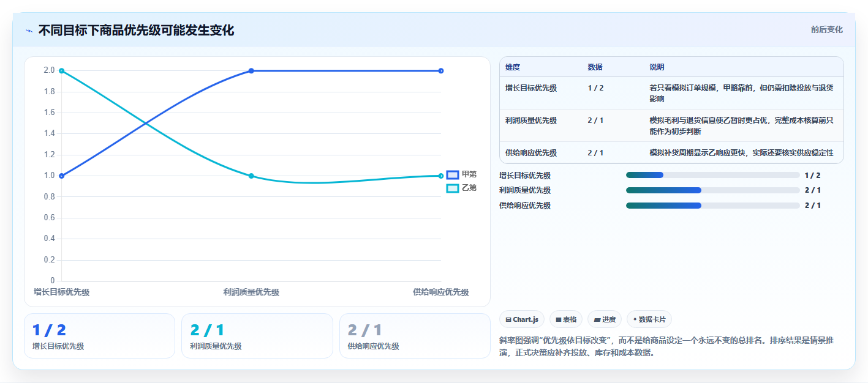Select the 供给响应优先级 table row cell
868x383 pixels.
coord(531,152)
